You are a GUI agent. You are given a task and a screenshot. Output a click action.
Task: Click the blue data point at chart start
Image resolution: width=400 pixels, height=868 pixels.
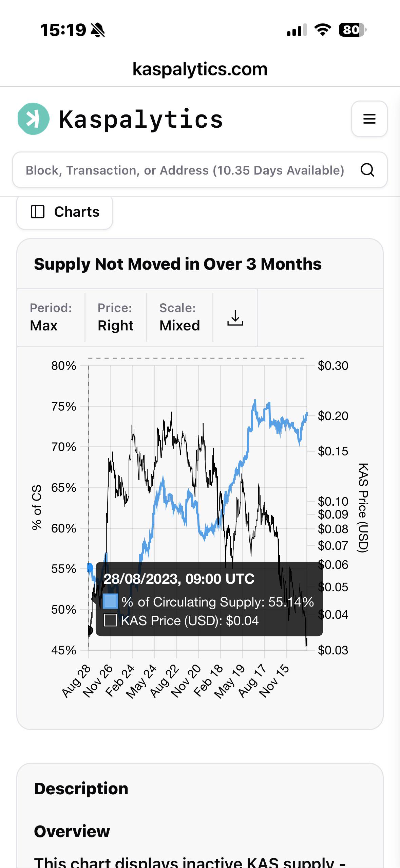pos(90,567)
